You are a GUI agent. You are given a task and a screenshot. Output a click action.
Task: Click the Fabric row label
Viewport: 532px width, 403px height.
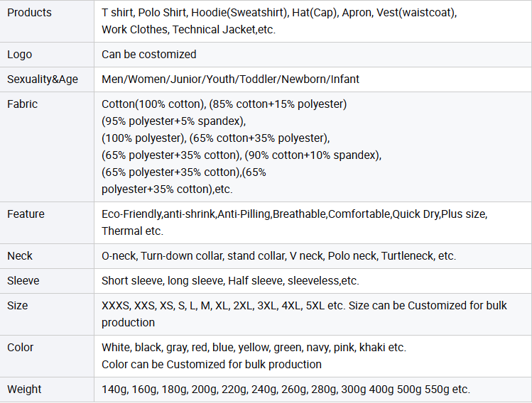tap(23, 104)
